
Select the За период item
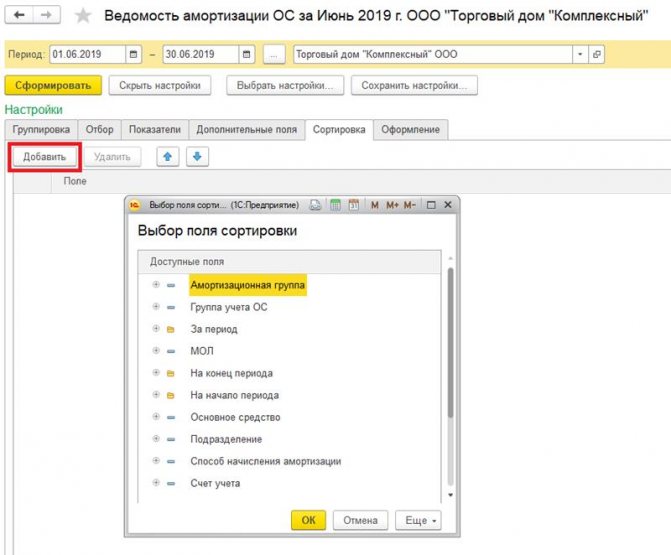(214, 329)
